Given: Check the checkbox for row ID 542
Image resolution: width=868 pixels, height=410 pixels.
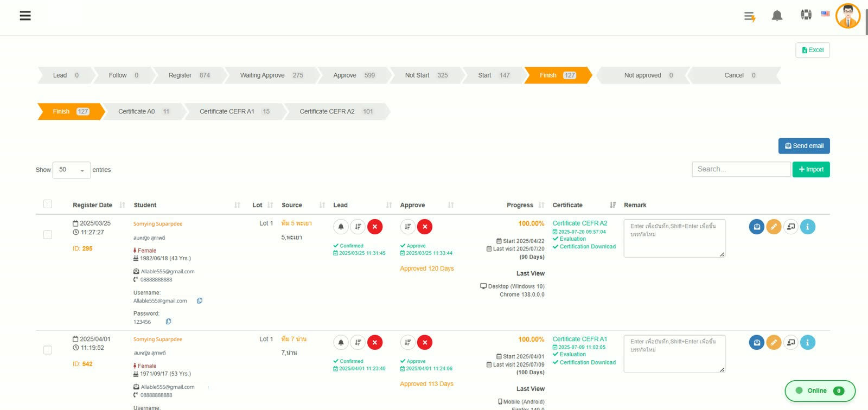Looking at the screenshot, I should tap(48, 350).
